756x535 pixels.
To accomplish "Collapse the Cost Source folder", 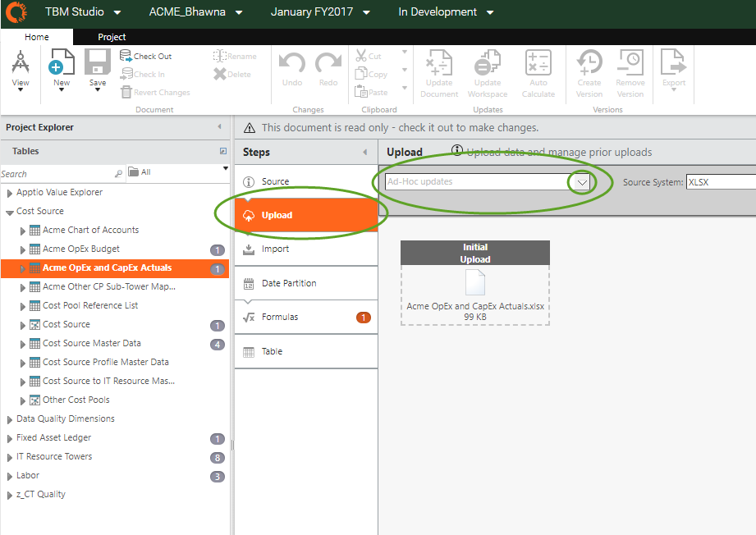I will [10, 212].
